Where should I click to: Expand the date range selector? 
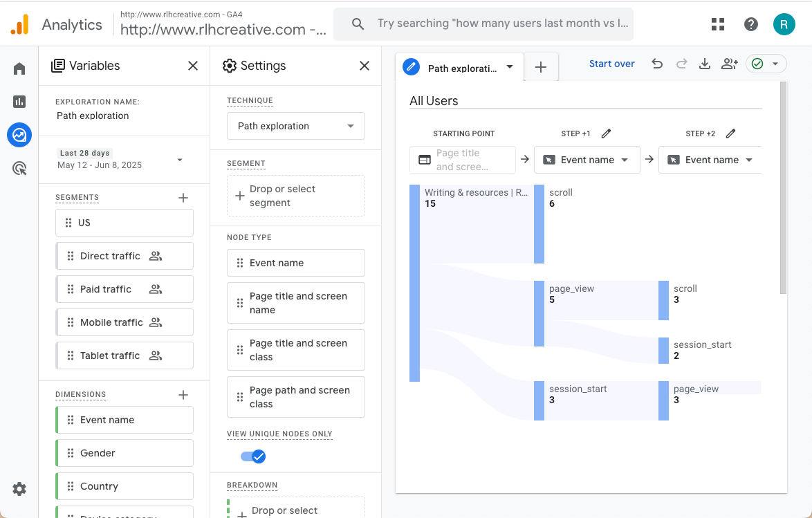pyautogui.click(x=180, y=160)
